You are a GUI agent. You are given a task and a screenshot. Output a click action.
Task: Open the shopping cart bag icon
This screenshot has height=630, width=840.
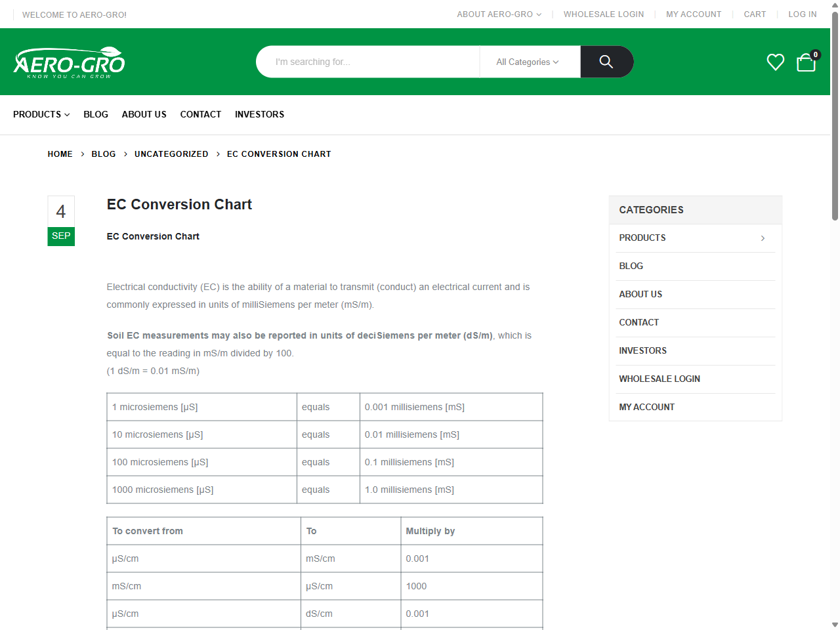pos(805,63)
